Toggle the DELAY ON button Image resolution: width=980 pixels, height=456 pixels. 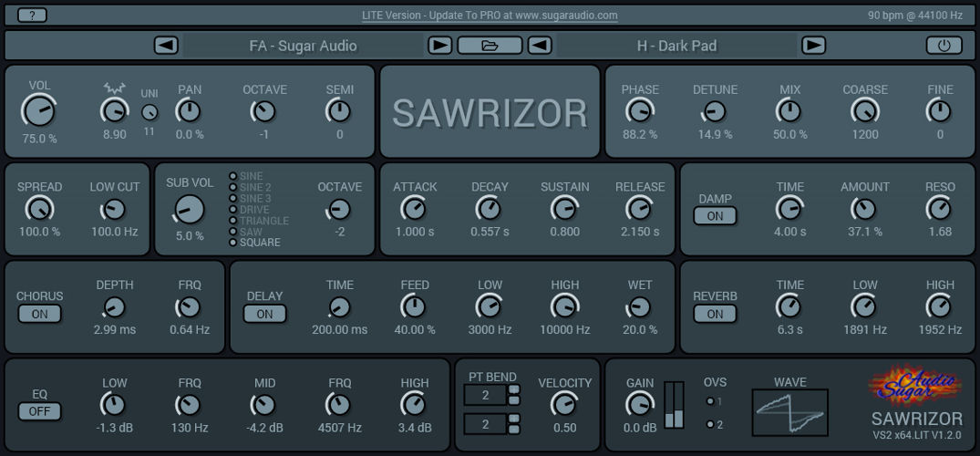[x=265, y=314]
